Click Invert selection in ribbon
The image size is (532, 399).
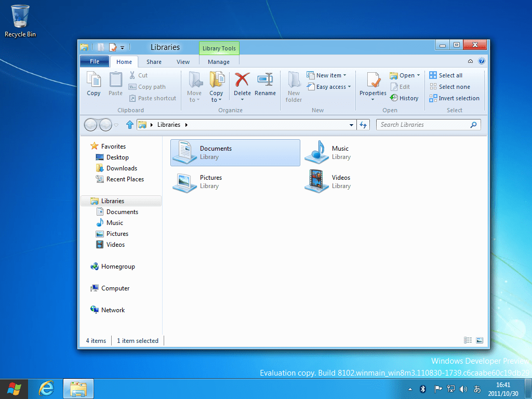(454, 98)
